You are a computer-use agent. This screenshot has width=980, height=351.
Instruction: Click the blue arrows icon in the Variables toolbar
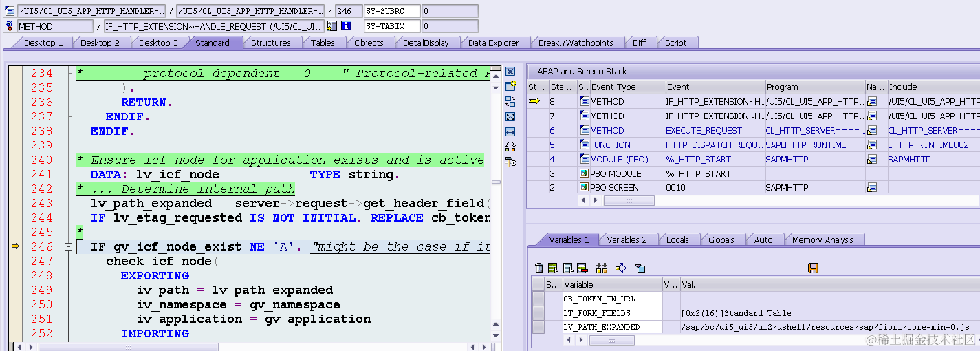pos(621,268)
